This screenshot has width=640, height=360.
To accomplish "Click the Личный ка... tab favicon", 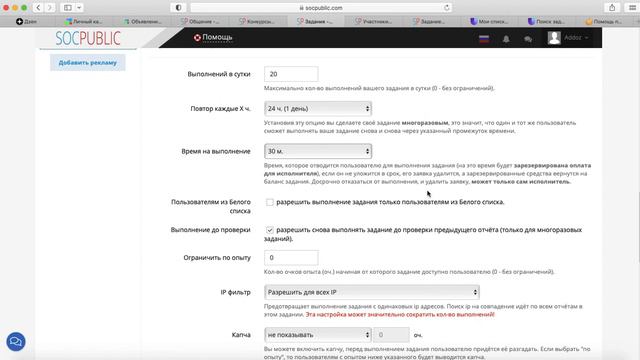I will (69, 21).
